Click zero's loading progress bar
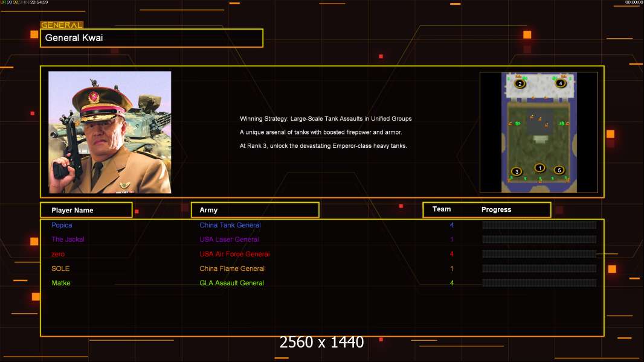Image resolution: width=644 pixels, height=362 pixels. (539, 254)
